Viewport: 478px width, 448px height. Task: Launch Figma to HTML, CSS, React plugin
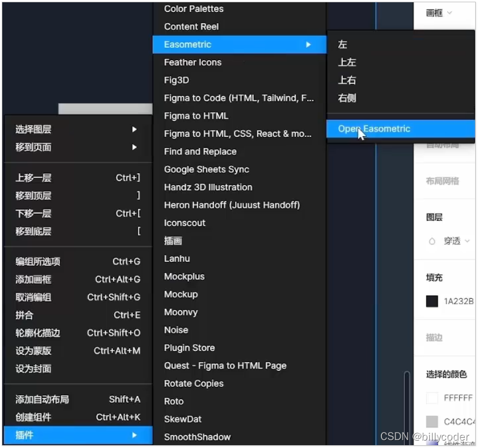click(240, 133)
